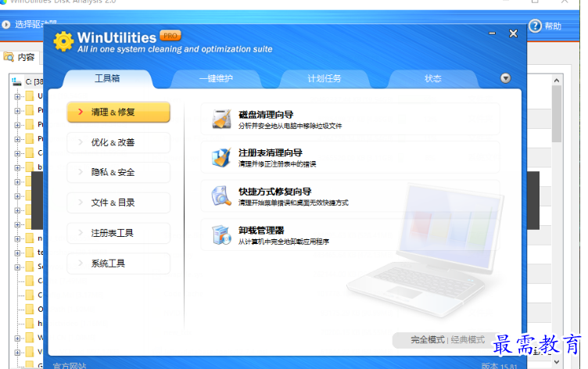The width and height of the screenshot is (588, 369).
Task: Minimize the WinUtilities window
Action: point(493,34)
